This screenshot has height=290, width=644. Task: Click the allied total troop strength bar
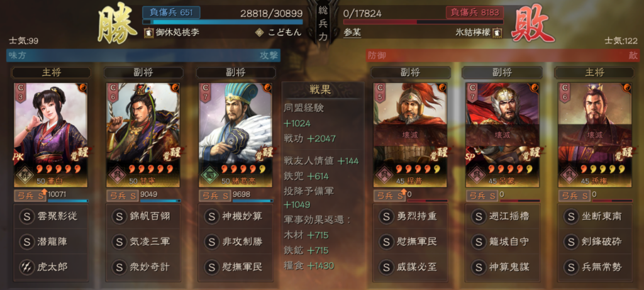tap(223, 22)
